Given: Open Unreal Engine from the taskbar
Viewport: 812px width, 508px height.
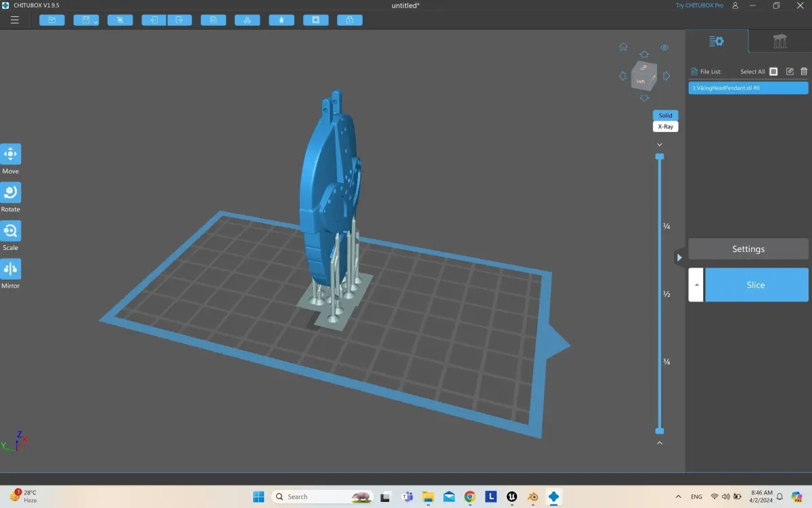Looking at the screenshot, I should (512, 496).
